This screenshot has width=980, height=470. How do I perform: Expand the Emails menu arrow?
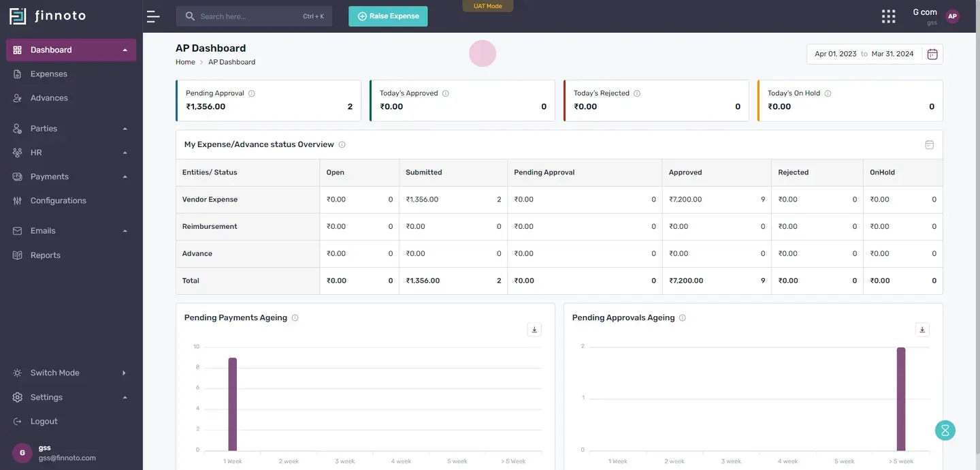click(125, 231)
